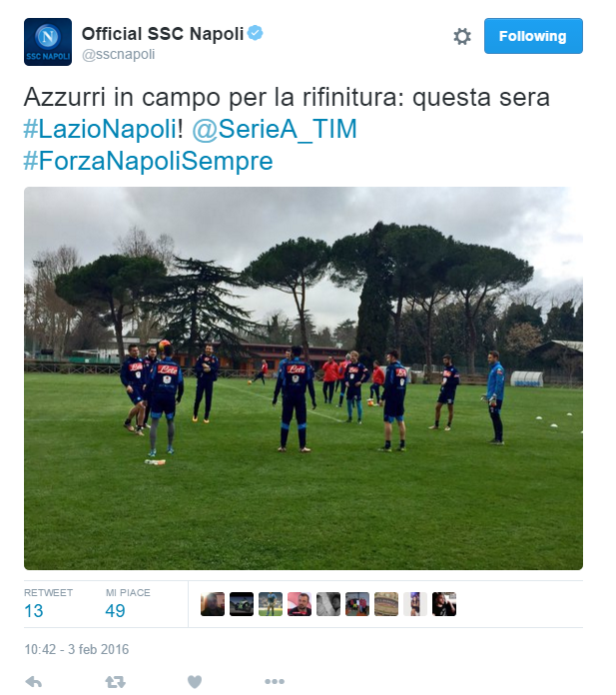Toggle the Following button
The width and height of the screenshot is (616, 695).
[x=533, y=36]
